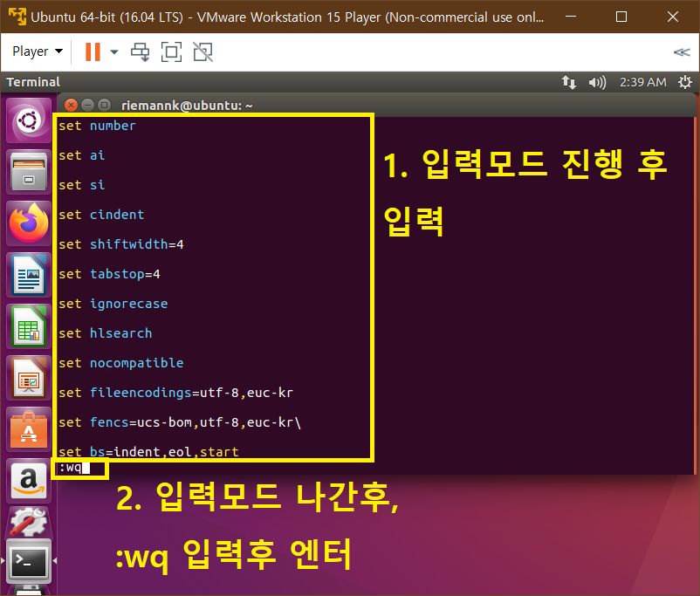
Task: Click the 'set si' line
Action: pyautogui.click(x=82, y=185)
